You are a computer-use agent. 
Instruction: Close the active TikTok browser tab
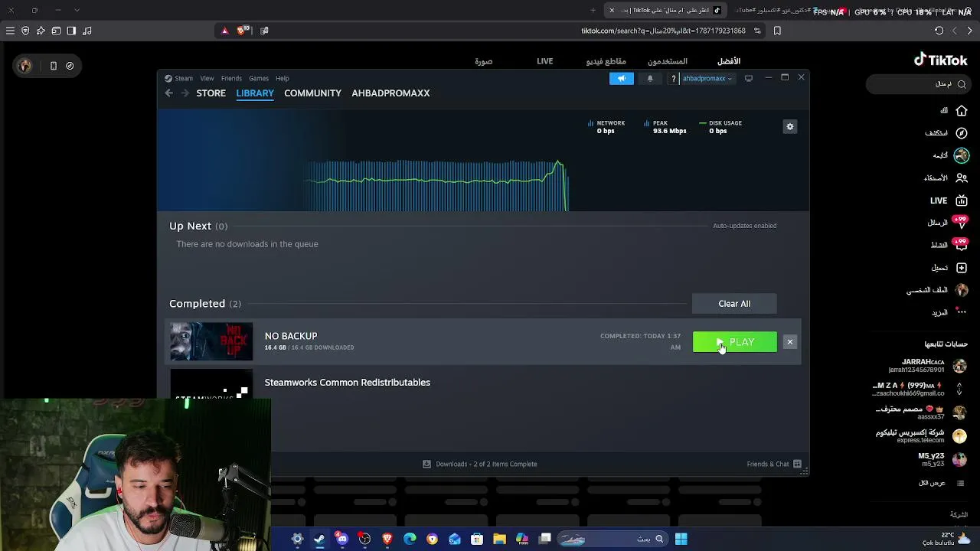tap(612, 10)
